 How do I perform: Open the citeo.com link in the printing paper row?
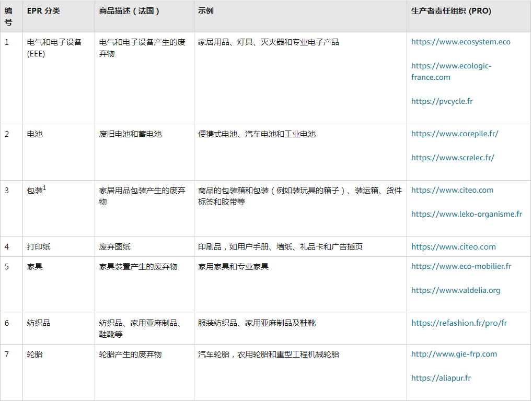tap(452, 246)
